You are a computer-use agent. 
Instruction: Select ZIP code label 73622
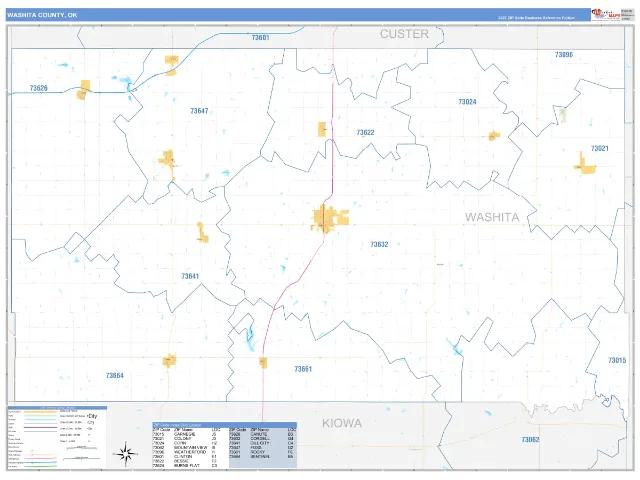point(365,132)
